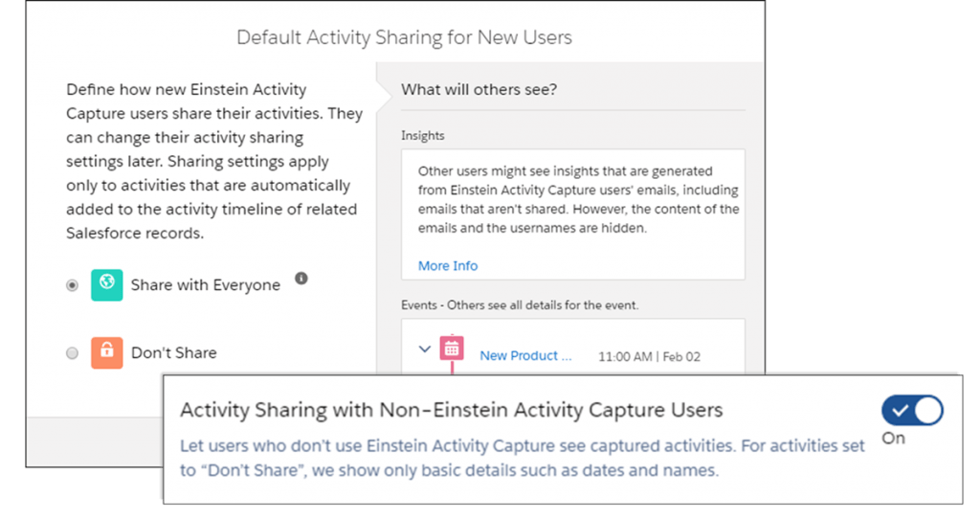Click the Don't Share label

pos(174,352)
